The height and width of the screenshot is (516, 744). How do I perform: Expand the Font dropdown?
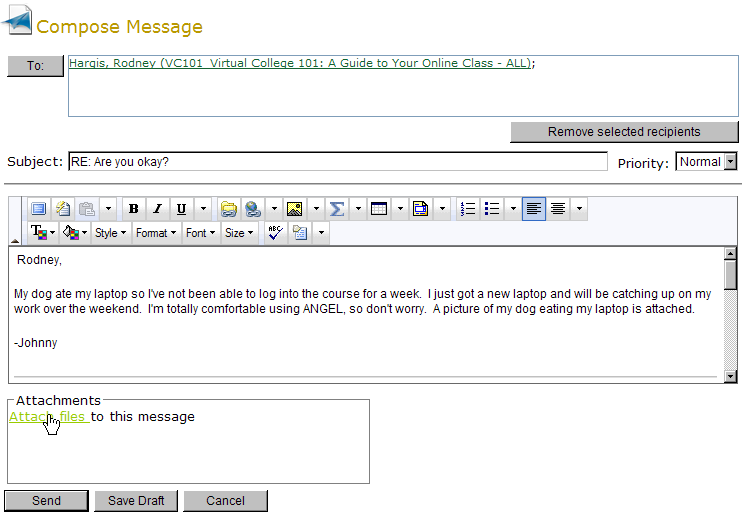[x=200, y=233]
